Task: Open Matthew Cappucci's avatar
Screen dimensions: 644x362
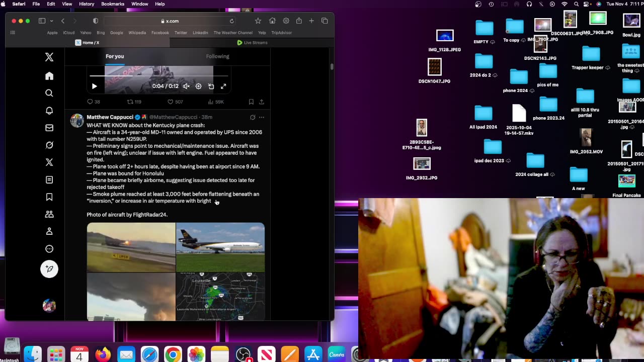Action: 77,121
